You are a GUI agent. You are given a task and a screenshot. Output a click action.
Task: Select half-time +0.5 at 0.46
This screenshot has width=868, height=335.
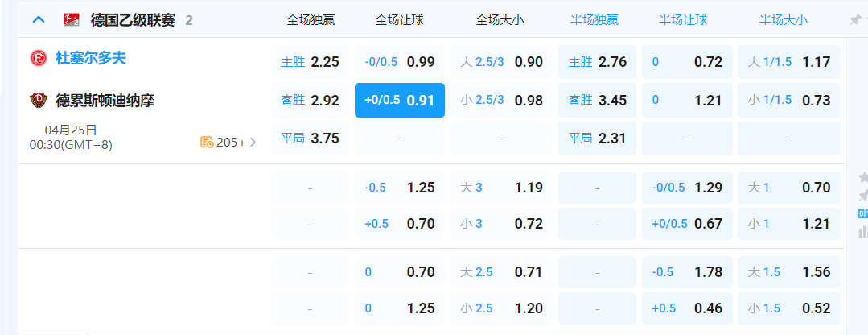coord(687,308)
